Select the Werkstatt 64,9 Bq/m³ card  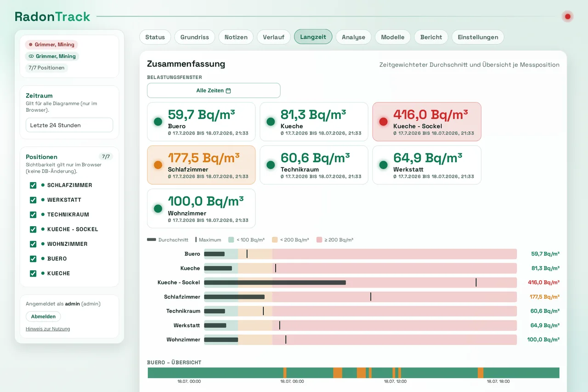pyautogui.click(x=427, y=165)
